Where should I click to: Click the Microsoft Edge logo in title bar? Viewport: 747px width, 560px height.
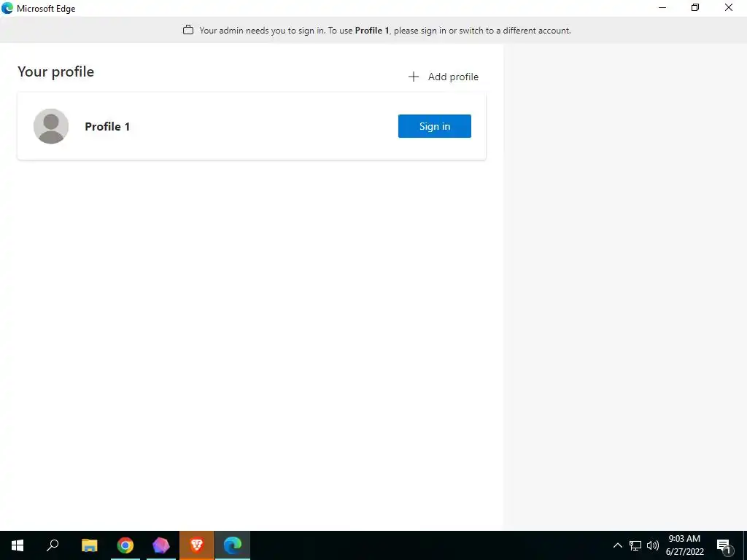tap(7, 8)
